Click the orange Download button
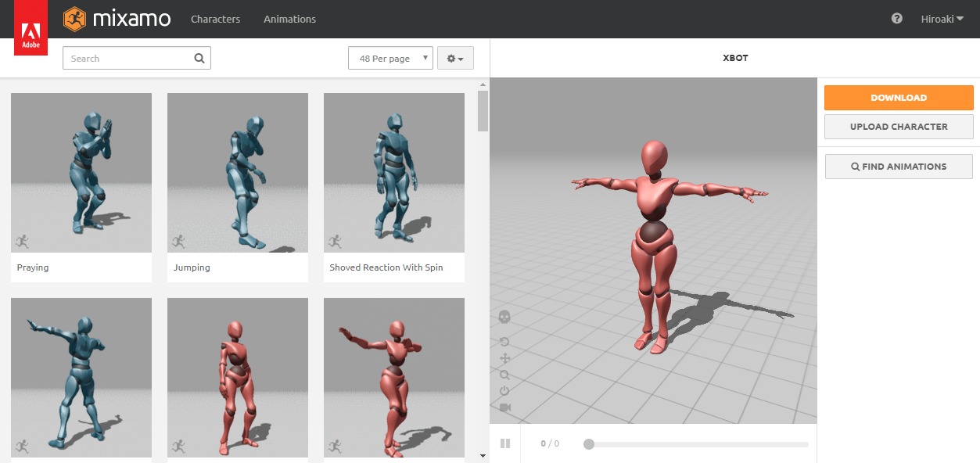980x463 pixels. point(899,98)
